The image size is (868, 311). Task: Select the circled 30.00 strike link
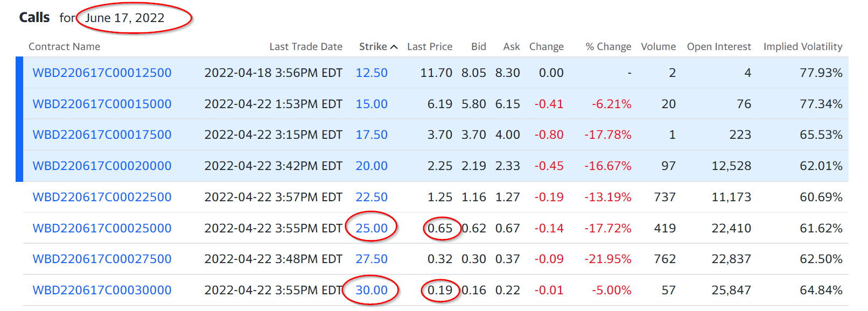click(x=372, y=290)
